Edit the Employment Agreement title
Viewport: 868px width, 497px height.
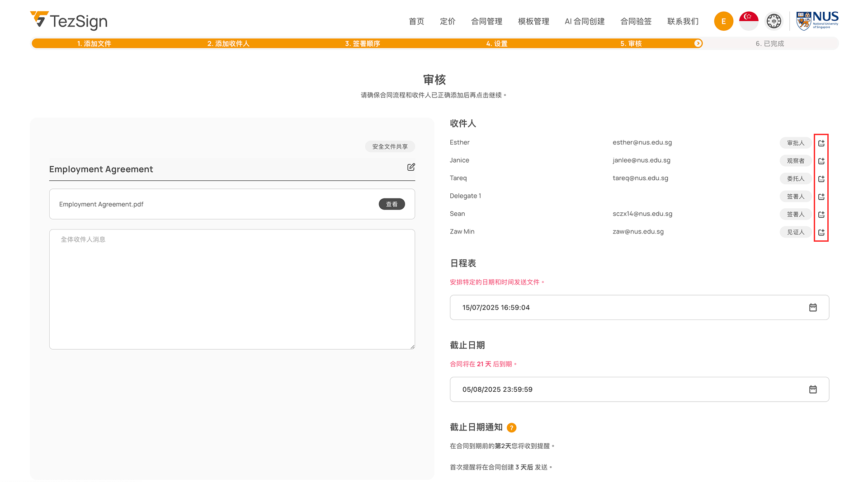click(x=411, y=167)
